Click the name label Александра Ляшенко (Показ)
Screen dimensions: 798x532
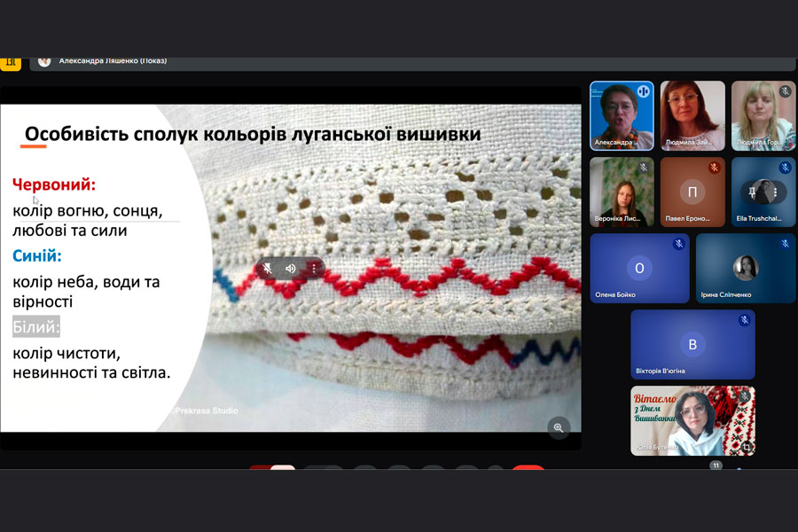pos(113,60)
